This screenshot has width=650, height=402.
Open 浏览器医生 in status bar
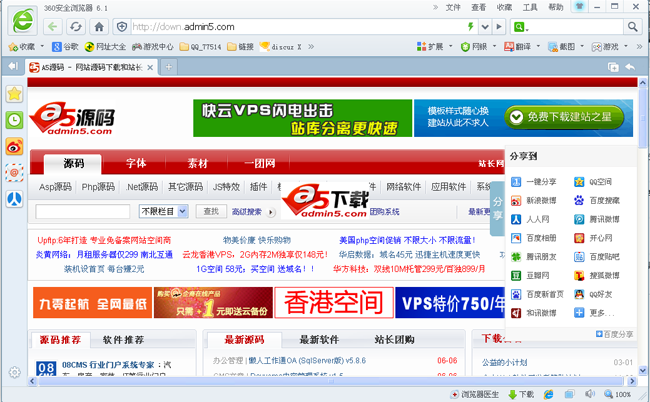coord(475,394)
